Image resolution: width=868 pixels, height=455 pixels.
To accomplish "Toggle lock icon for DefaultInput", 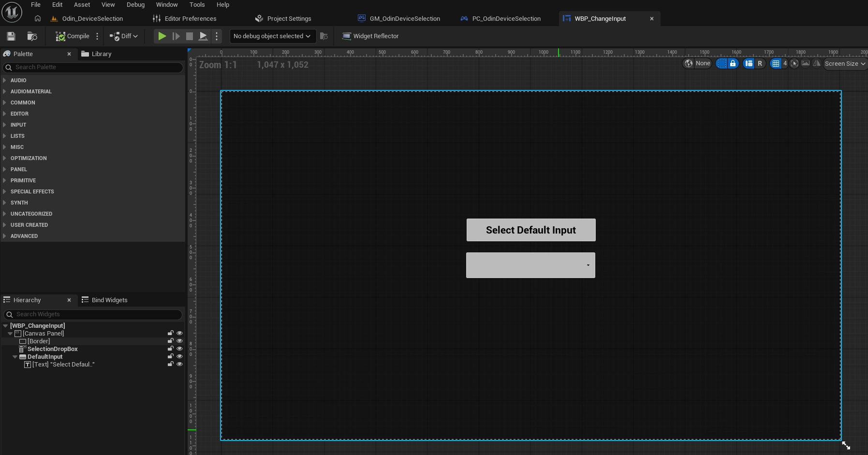I will [x=171, y=356].
